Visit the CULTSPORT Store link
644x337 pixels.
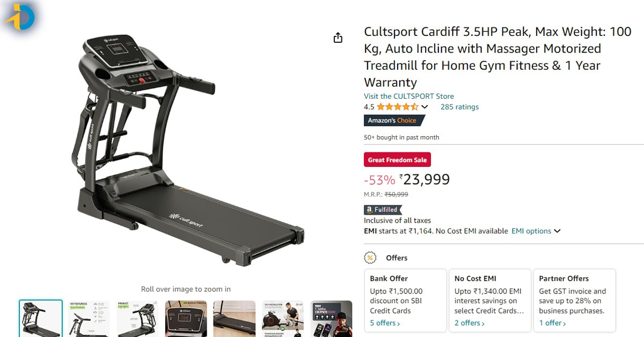pos(409,96)
